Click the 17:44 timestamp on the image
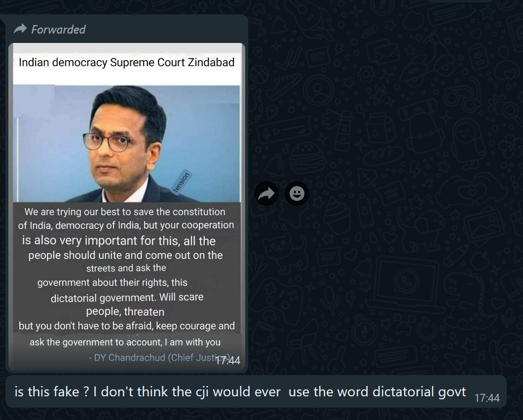This screenshot has height=420, width=523. 228,361
